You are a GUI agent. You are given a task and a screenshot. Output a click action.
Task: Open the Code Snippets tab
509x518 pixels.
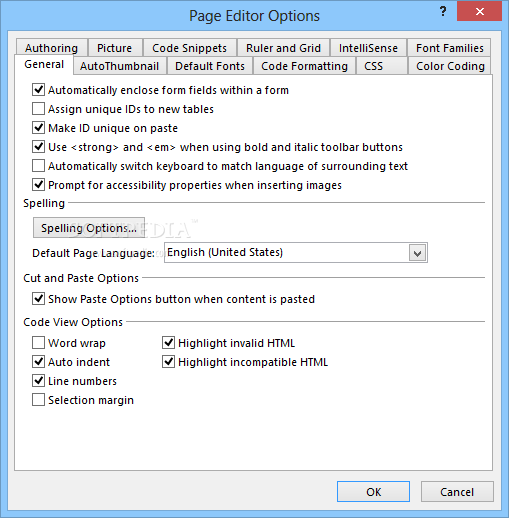(189, 48)
